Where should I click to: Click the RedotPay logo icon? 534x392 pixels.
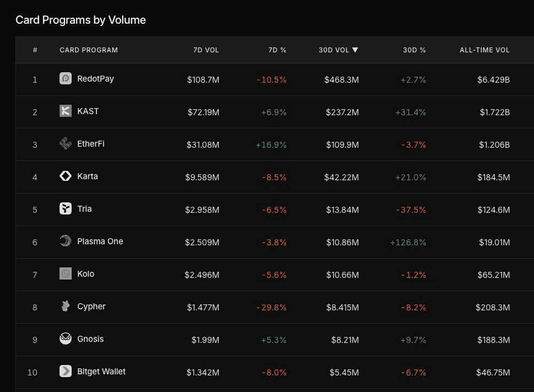coord(66,78)
